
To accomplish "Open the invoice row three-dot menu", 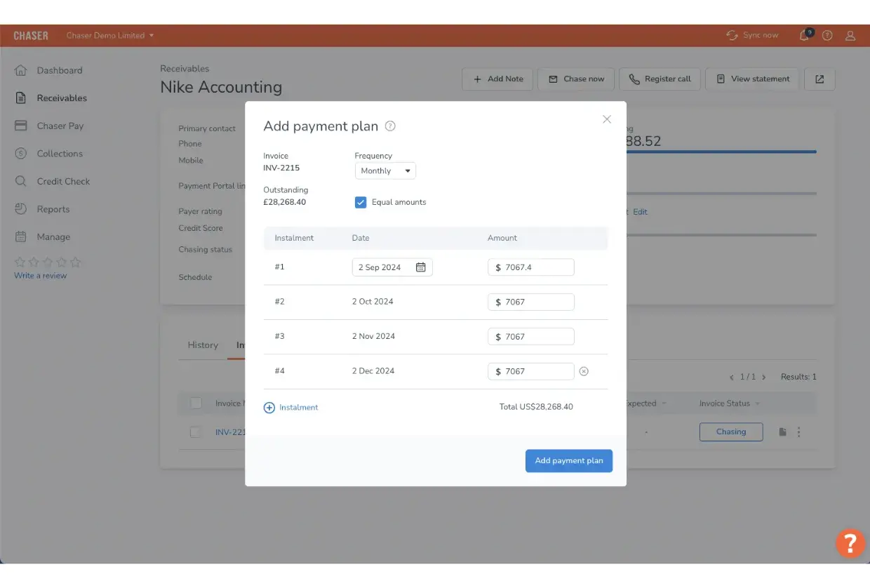I will pos(798,432).
